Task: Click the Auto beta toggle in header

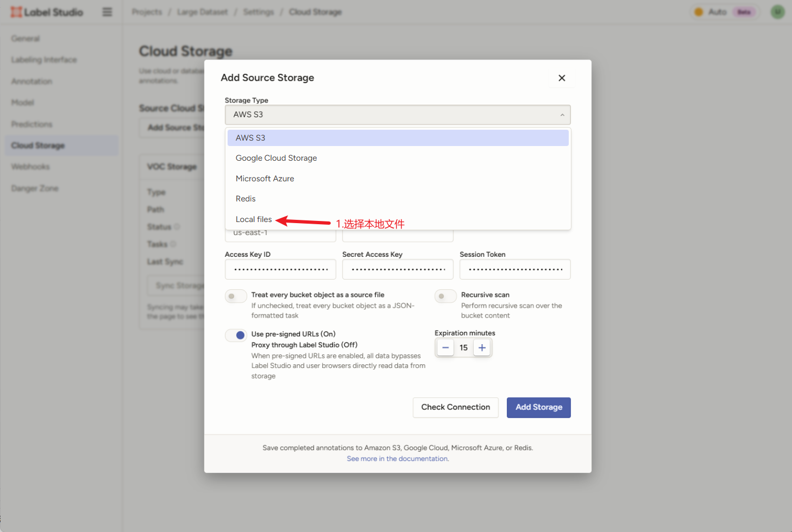Action: pos(725,12)
